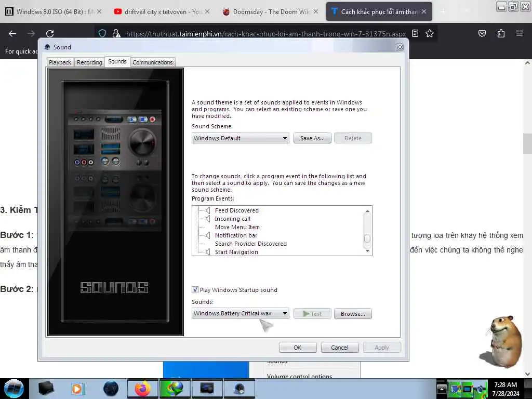Image resolution: width=532 pixels, height=399 pixels.
Task: Bookmark this page with star icon
Action: tap(430, 33)
